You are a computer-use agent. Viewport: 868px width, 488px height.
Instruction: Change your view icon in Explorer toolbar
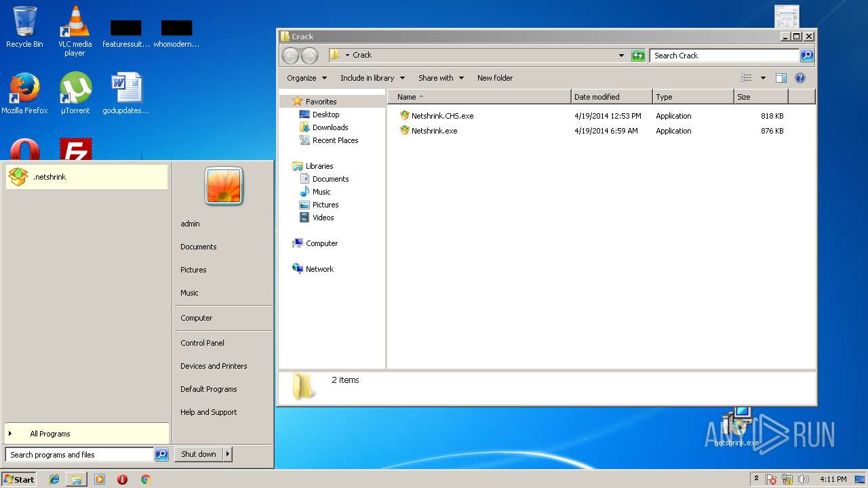(747, 78)
